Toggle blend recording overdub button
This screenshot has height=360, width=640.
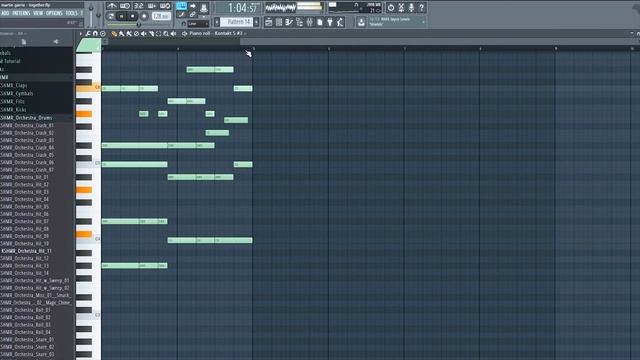152,6
